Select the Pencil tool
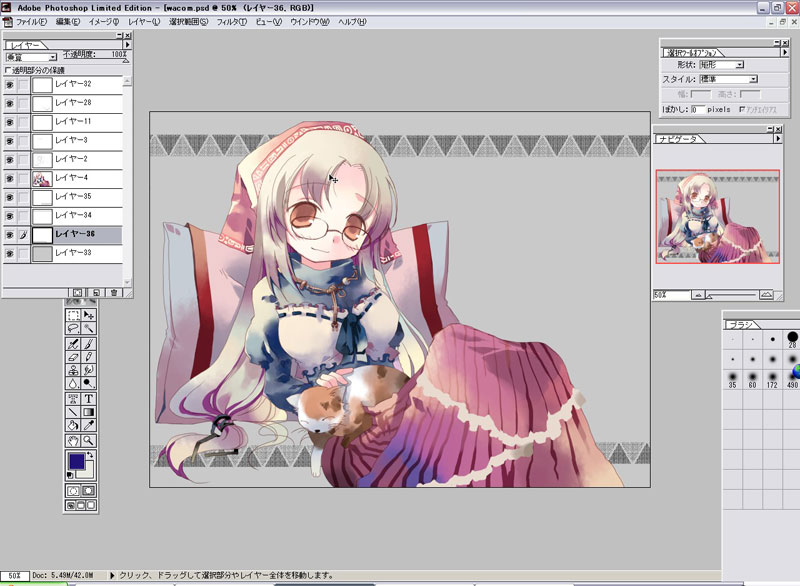800x586 pixels. [x=89, y=357]
